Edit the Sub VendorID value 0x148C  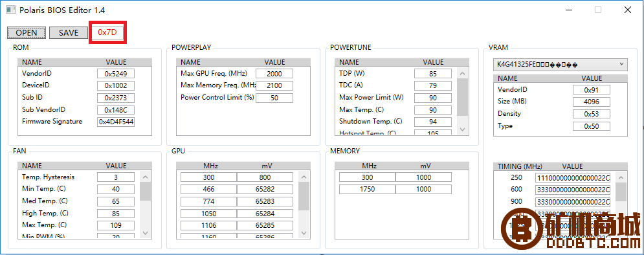click(x=116, y=110)
